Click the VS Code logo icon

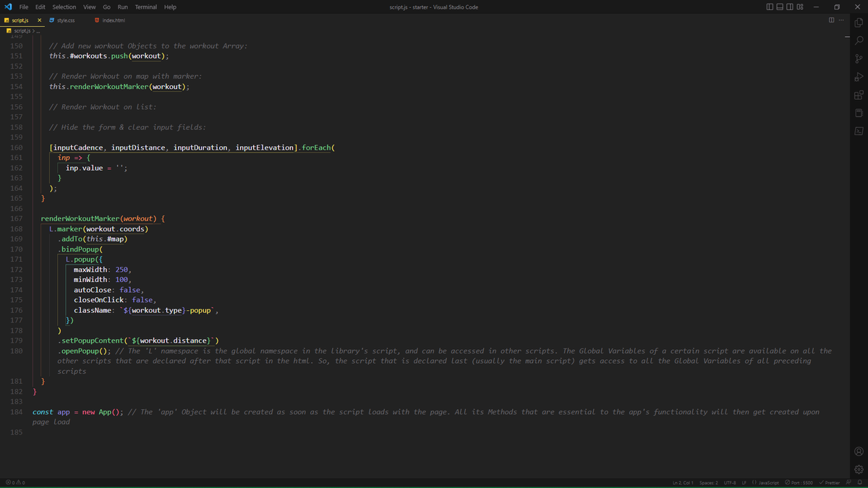tap(7, 7)
